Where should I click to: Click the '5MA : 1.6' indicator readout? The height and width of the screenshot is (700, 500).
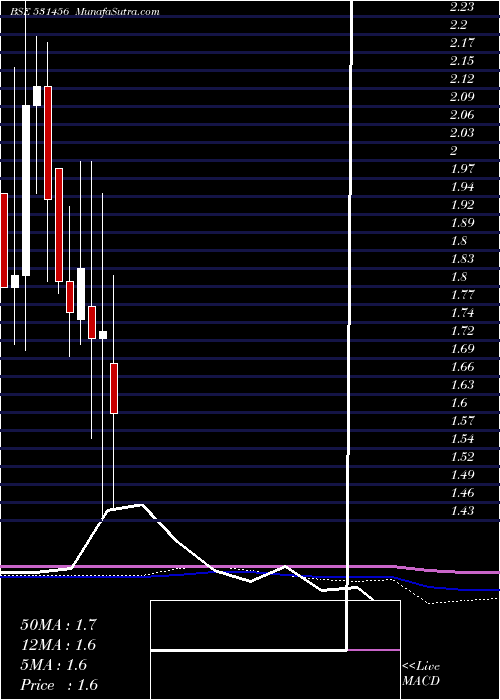pyautogui.click(x=54, y=665)
